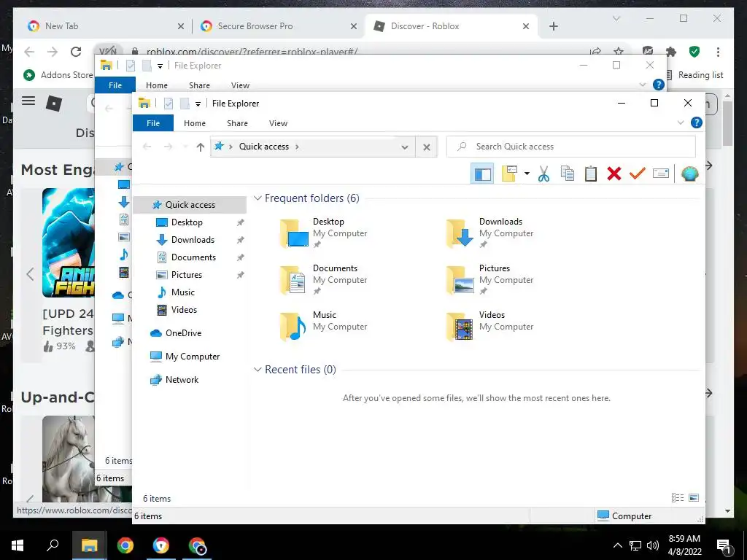Select the Pictures folder under Frequent folders
This screenshot has height=560, width=747.
(491, 279)
